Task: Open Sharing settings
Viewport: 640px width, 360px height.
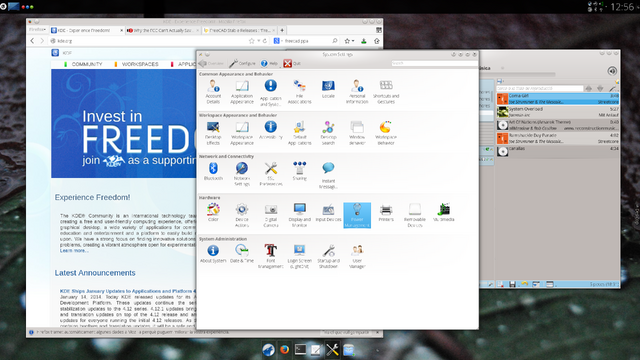Action: [x=300, y=171]
